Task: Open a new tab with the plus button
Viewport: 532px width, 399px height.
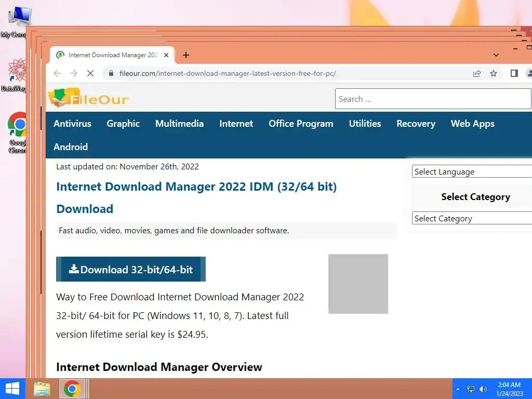Action: point(186,55)
